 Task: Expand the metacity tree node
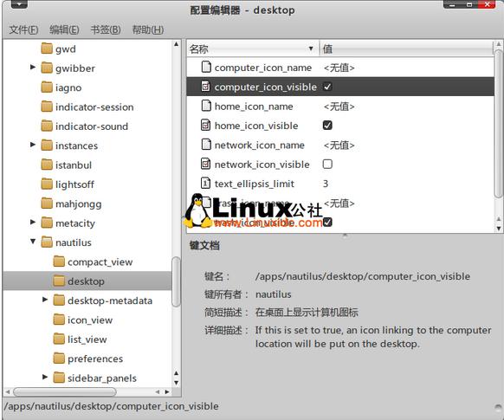(x=32, y=222)
